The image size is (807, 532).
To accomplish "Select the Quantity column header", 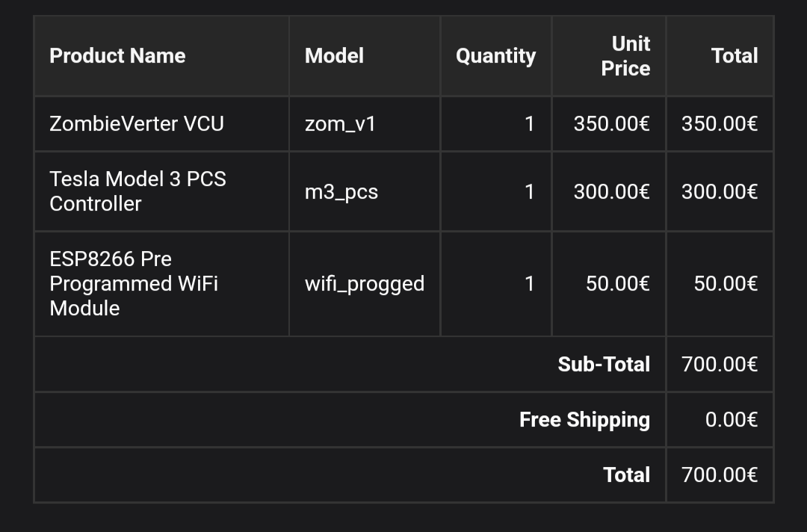I will [495, 56].
